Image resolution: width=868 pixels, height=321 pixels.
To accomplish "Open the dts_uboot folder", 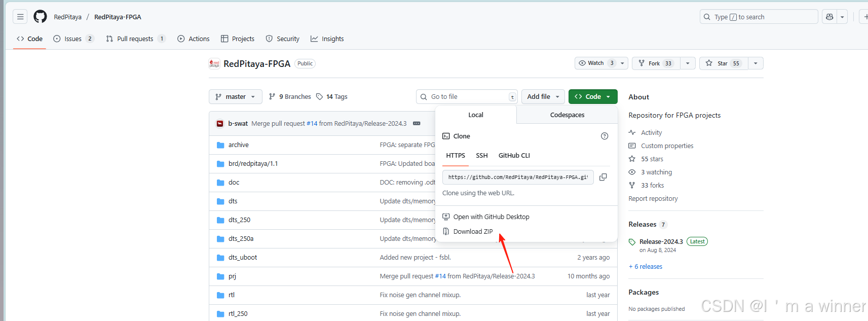I will tap(242, 258).
